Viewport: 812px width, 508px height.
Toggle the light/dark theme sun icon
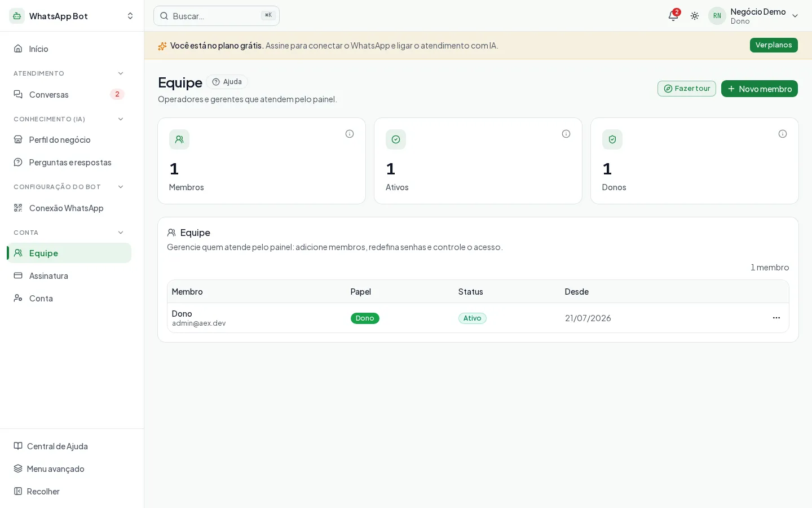click(695, 16)
